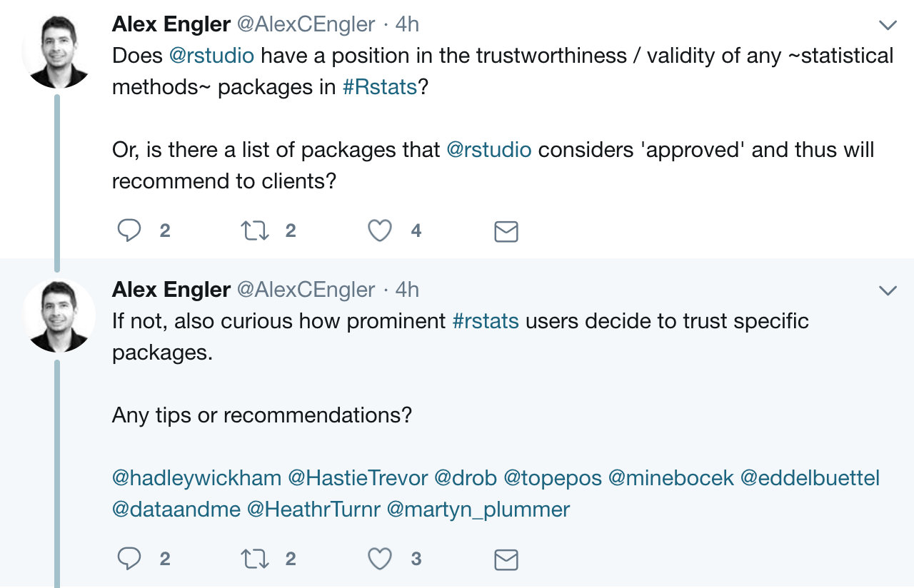The width and height of the screenshot is (914, 588).
Task: Reply to the second tweet asking for tips
Action: 129,559
